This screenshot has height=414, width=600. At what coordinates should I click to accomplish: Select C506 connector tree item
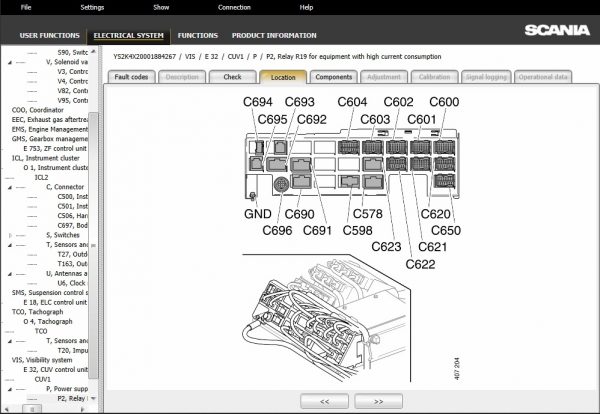pyautogui.click(x=72, y=216)
